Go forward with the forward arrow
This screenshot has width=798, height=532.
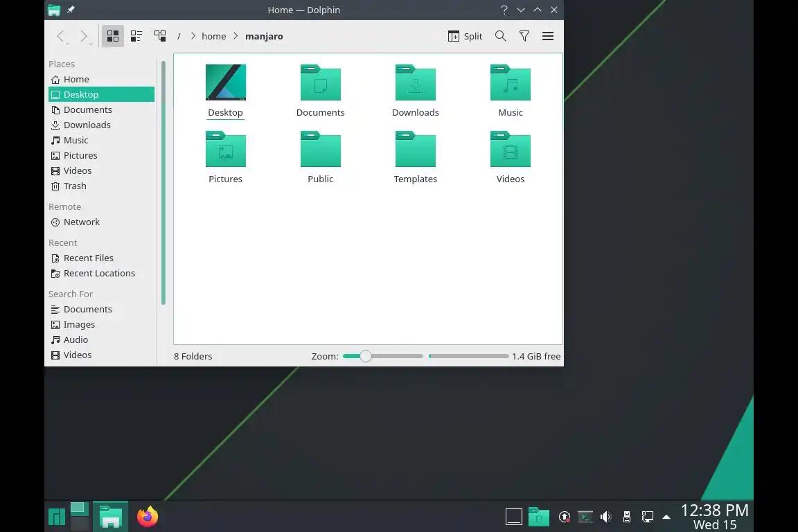[x=84, y=36]
